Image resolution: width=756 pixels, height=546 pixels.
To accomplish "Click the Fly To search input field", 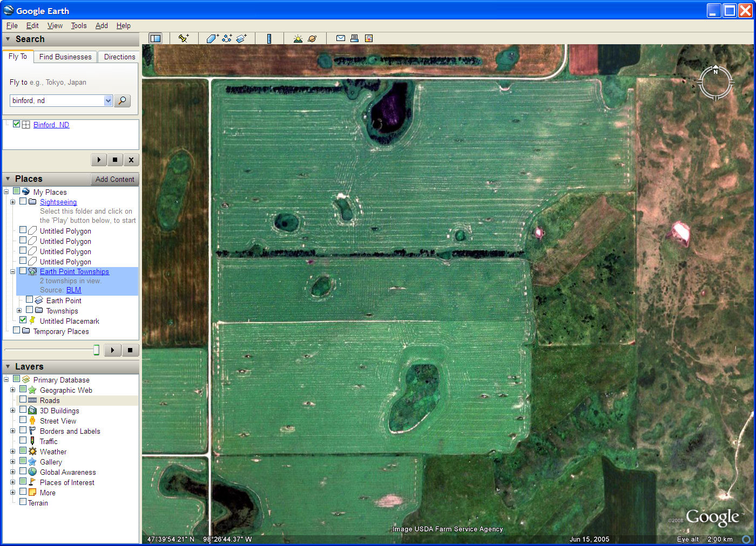I will point(57,101).
